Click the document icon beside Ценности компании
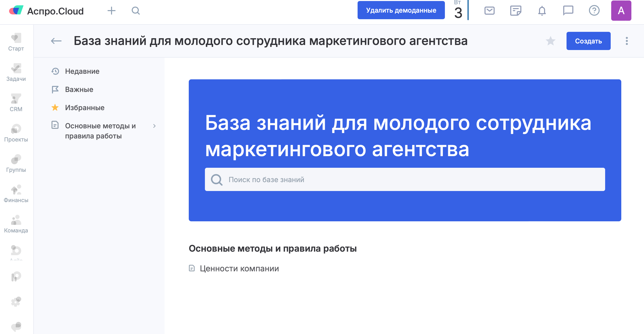The height and width of the screenshot is (334, 644). pyautogui.click(x=192, y=268)
